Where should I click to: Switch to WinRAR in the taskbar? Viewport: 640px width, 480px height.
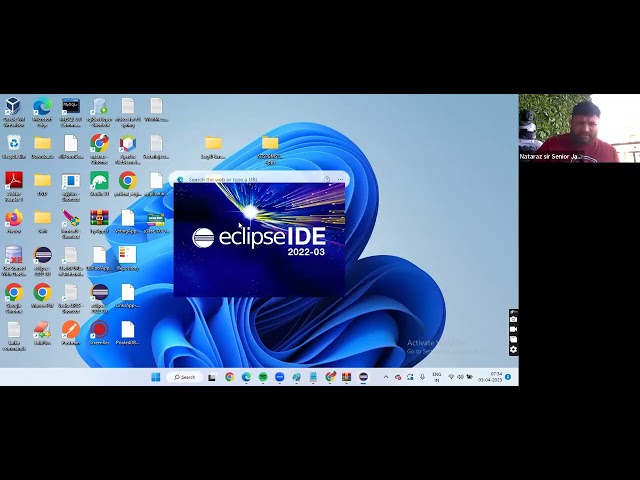[x=347, y=377]
